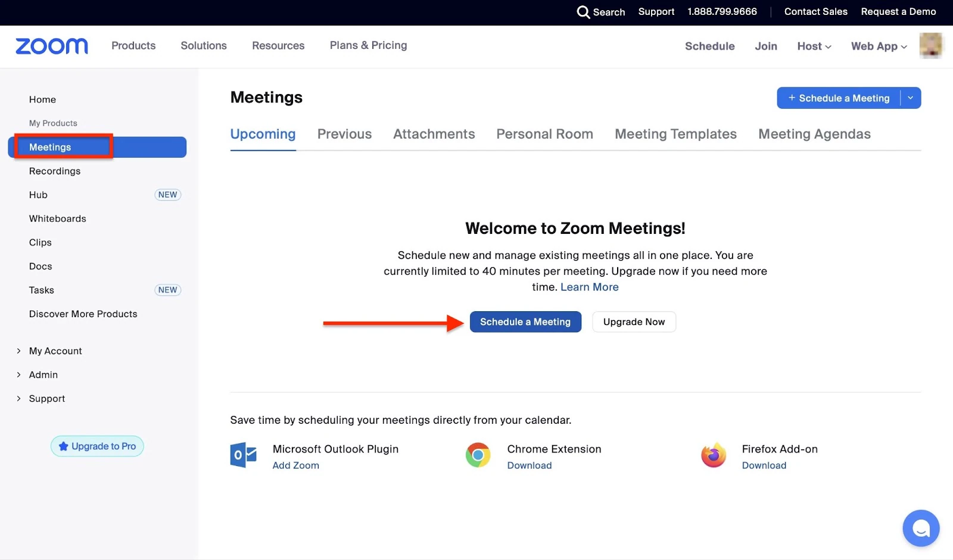Click the Upgrade Now button
The width and height of the screenshot is (953, 560).
coord(634,322)
